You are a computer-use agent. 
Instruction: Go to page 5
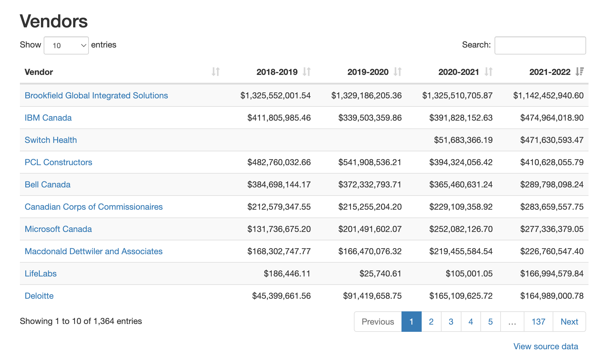coord(491,322)
